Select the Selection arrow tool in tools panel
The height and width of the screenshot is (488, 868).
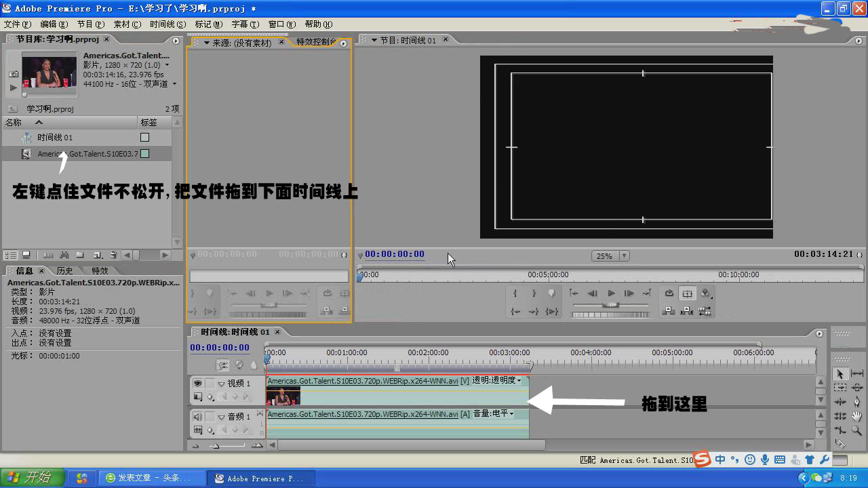click(840, 373)
